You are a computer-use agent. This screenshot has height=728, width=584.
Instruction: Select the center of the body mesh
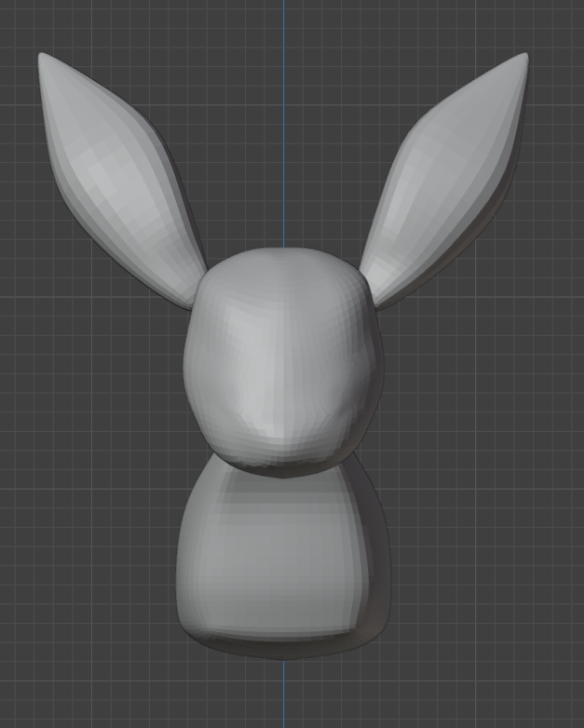(278, 559)
